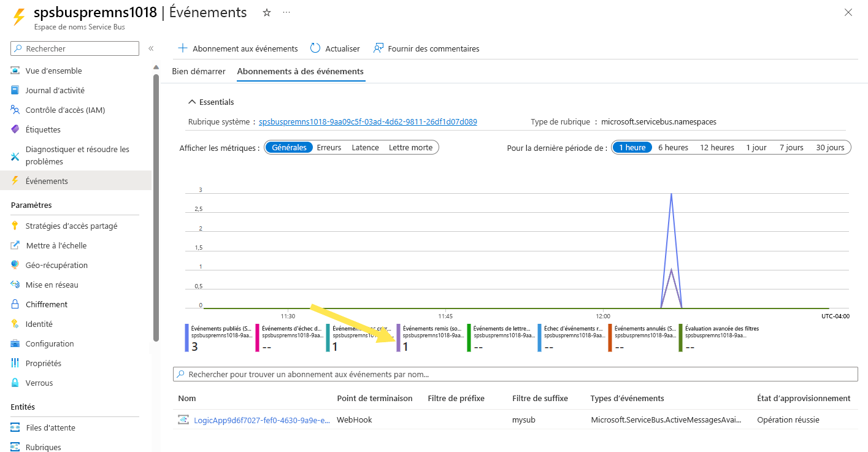Image resolution: width=868 pixels, height=452 pixels.
Task: Switch to the Bien démarrer tab
Action: click(x=199, y=71)
